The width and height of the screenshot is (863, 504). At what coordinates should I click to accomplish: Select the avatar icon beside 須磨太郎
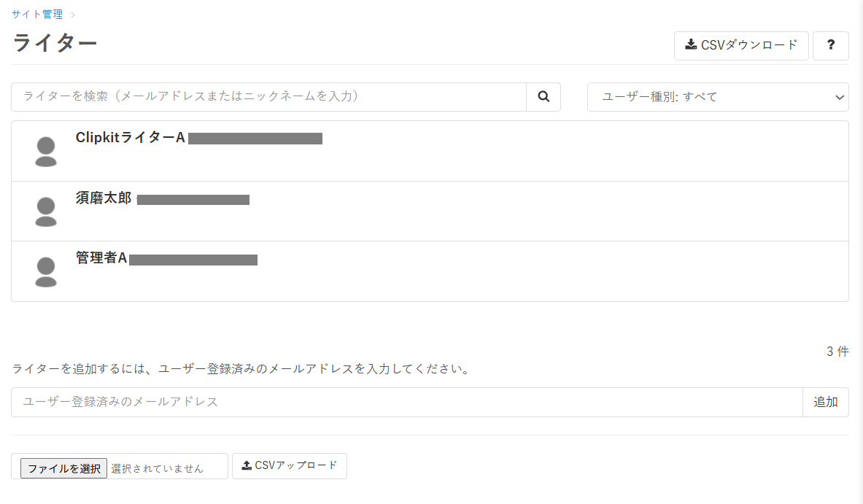pyautogui.click(x=46, y=212)
